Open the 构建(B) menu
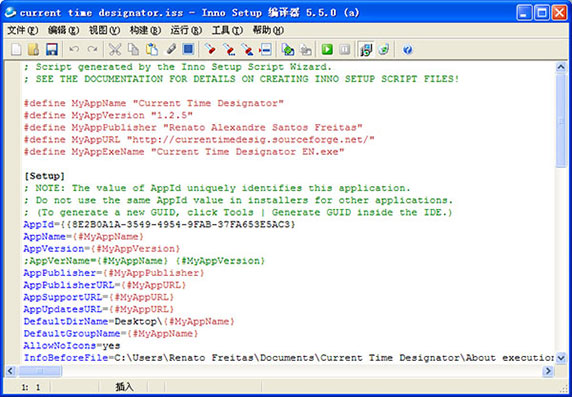The image size is (572, 397). [145, 31]
